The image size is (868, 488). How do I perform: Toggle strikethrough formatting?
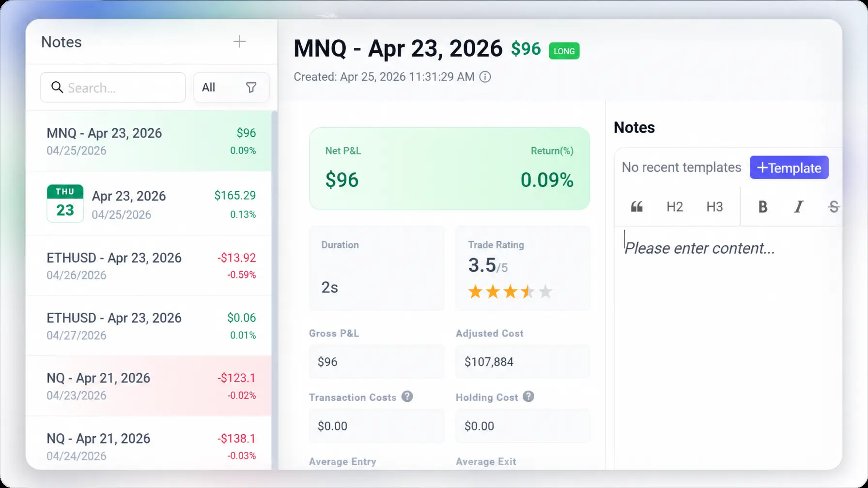pos(834,207)
